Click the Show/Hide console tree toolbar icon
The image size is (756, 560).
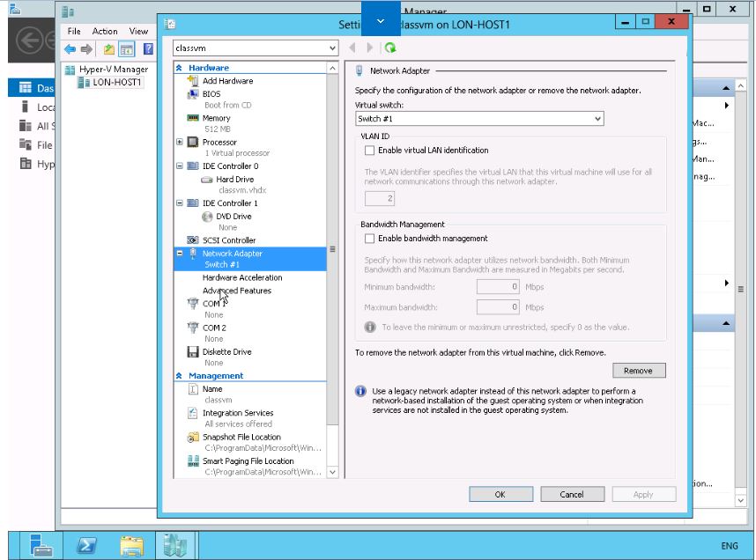127,49
